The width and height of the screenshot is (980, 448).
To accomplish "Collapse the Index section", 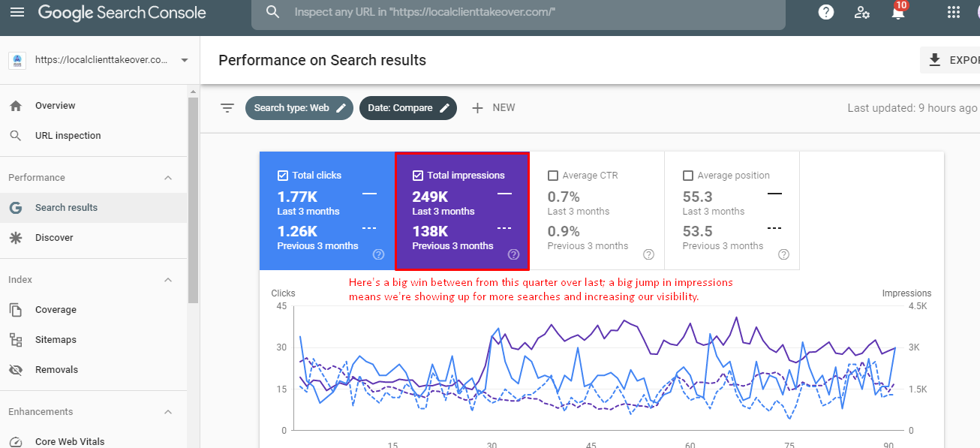I will (x=168, y=280).
